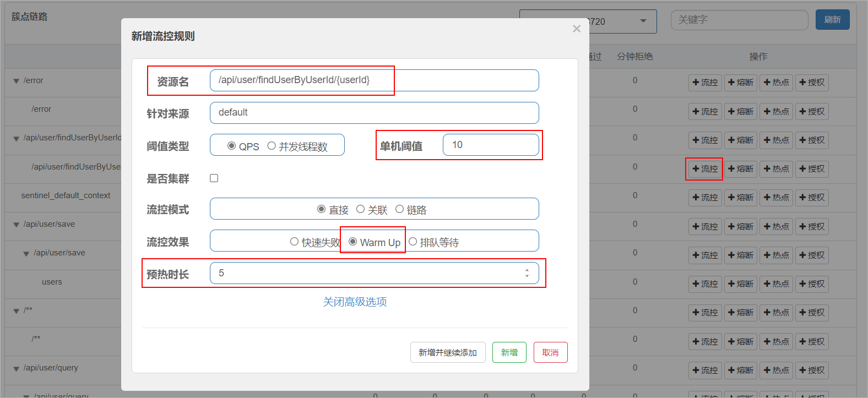Click 熔断 button in sentinel_default_context row
868x398 pixels.
pos(740,198)
